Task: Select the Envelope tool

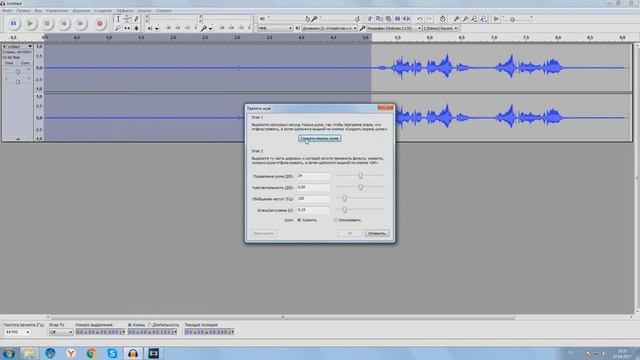Action: (127, 19)
